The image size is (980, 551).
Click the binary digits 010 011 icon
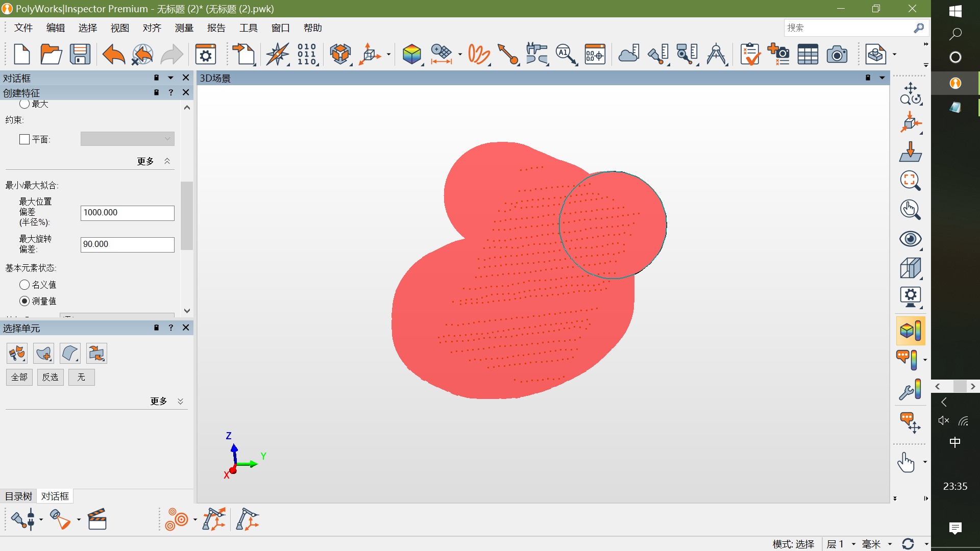(307, 54)
